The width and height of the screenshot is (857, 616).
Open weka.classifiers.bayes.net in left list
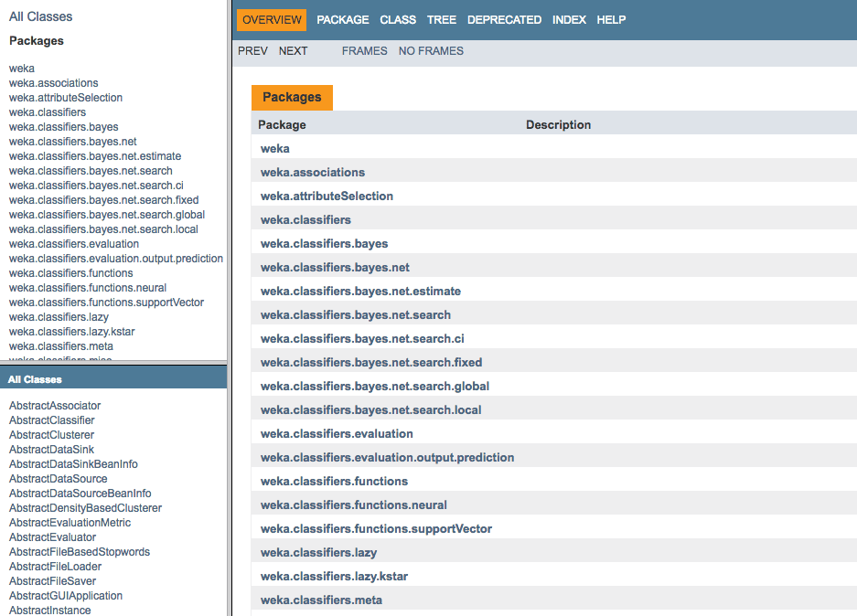(72, 142)
